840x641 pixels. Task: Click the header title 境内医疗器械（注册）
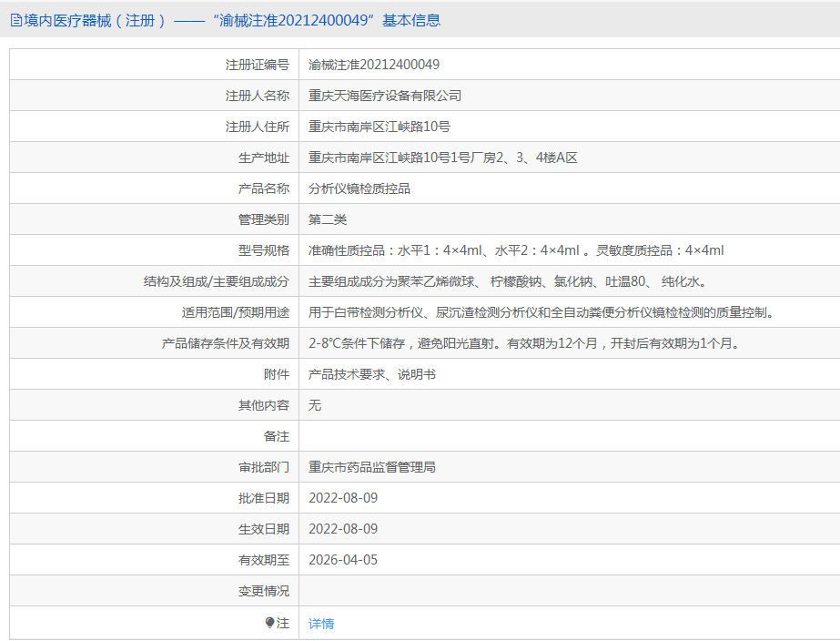[x=96, y=20]
